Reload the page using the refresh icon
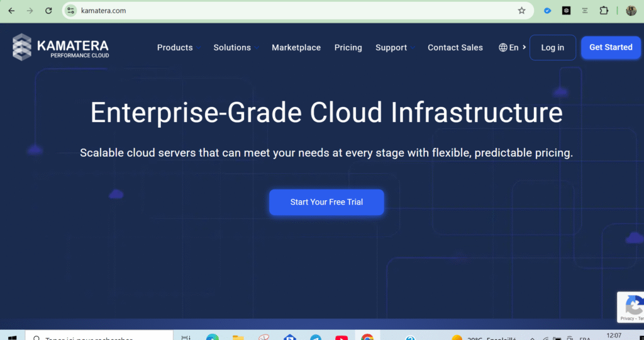 pos(48,11)
